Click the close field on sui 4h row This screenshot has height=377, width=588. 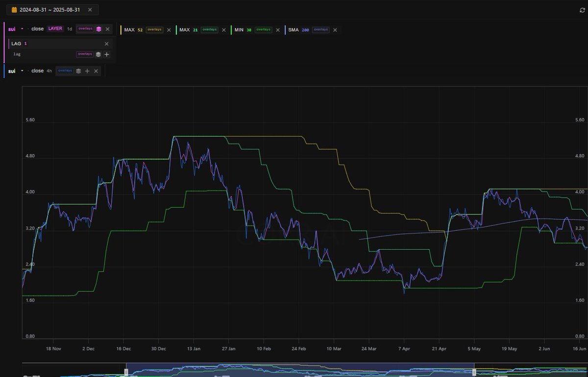tap(37, 71)
